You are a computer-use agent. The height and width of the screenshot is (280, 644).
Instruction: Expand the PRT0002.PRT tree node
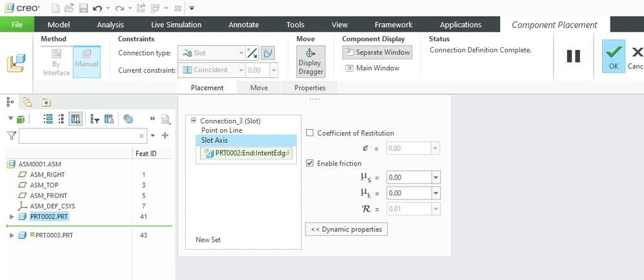[x=12, y=216]
